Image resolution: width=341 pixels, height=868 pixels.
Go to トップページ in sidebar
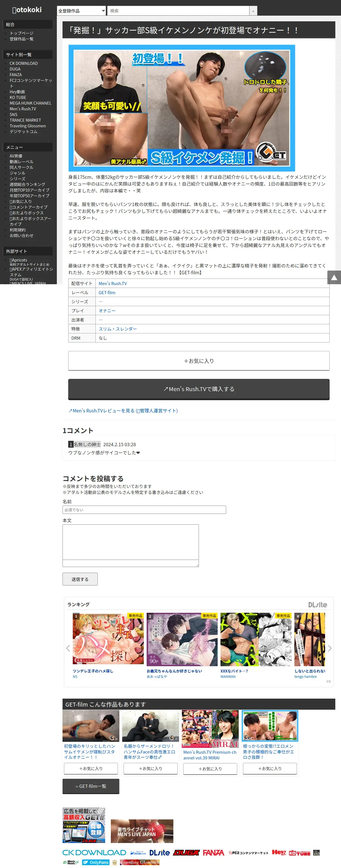(x=22, y=33)
